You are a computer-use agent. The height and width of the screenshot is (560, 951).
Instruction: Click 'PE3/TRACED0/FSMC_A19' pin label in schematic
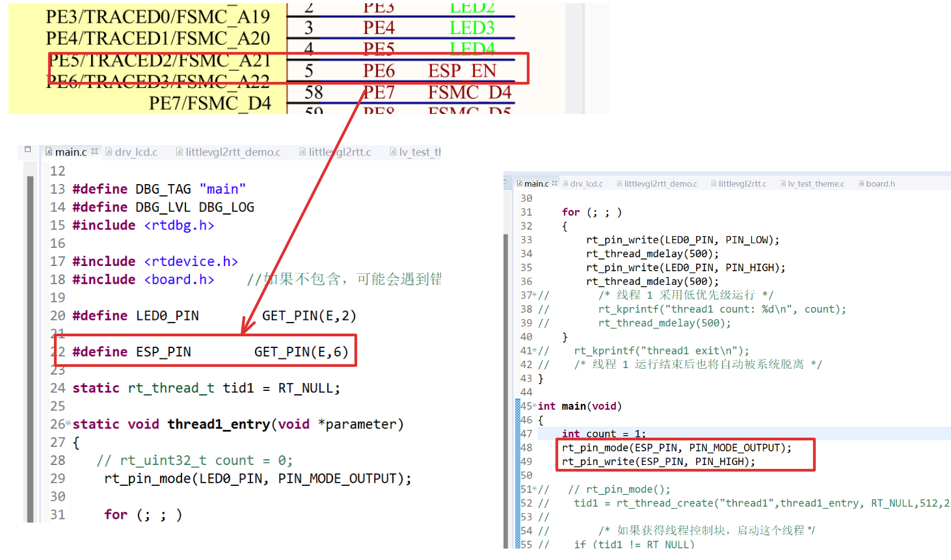pyautogui.click(x=157, y=17)
